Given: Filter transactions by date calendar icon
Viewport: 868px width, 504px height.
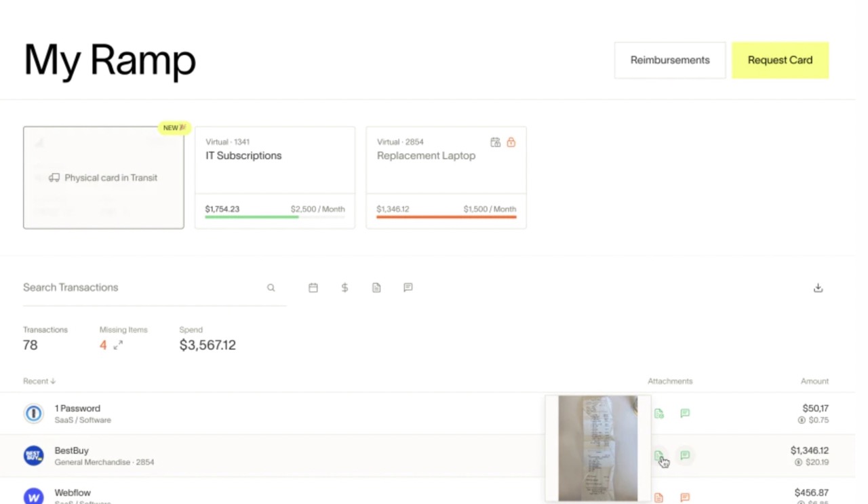Looking at the screenshot, I should pyautogui.click(x=313, y=288).
